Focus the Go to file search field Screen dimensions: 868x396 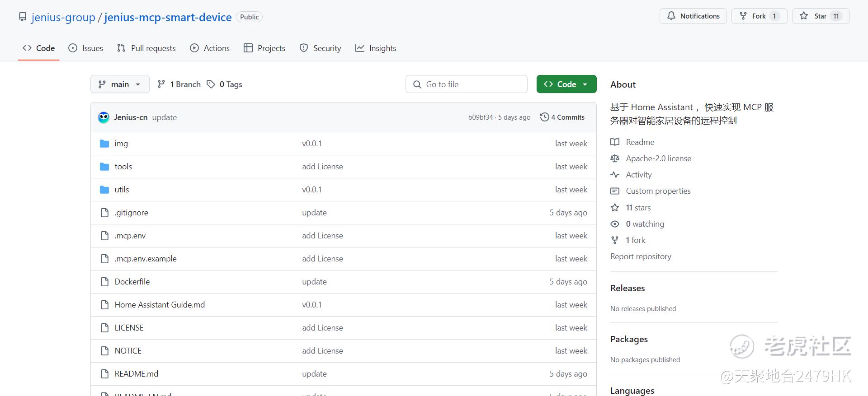click(467, 84)
